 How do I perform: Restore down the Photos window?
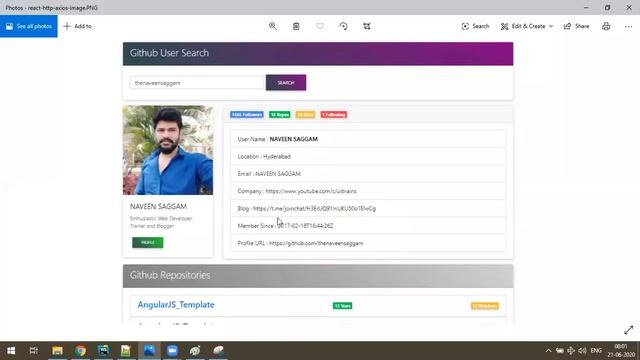coord(607,7)
